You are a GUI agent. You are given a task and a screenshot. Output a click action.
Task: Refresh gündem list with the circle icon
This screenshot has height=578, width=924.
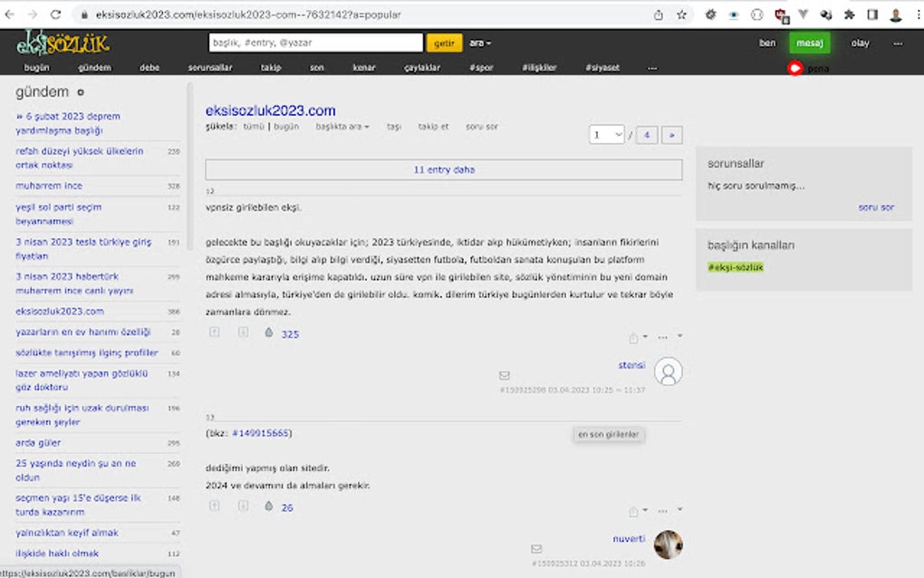(x=81, y=92)
